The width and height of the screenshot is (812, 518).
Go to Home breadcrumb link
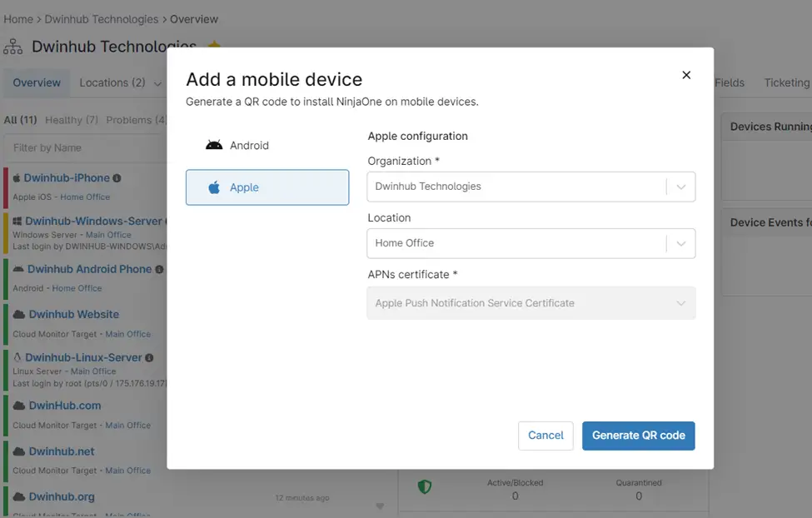18,19
